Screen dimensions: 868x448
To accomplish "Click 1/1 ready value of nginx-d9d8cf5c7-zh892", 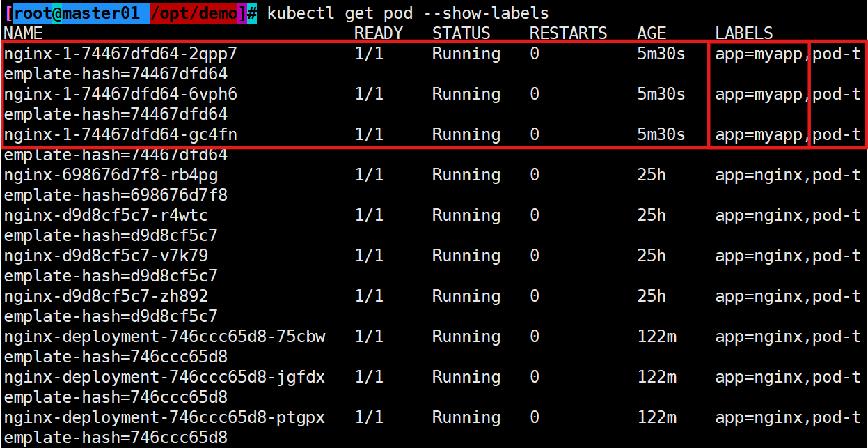I will pyautogui.click(x=369, y=296).
